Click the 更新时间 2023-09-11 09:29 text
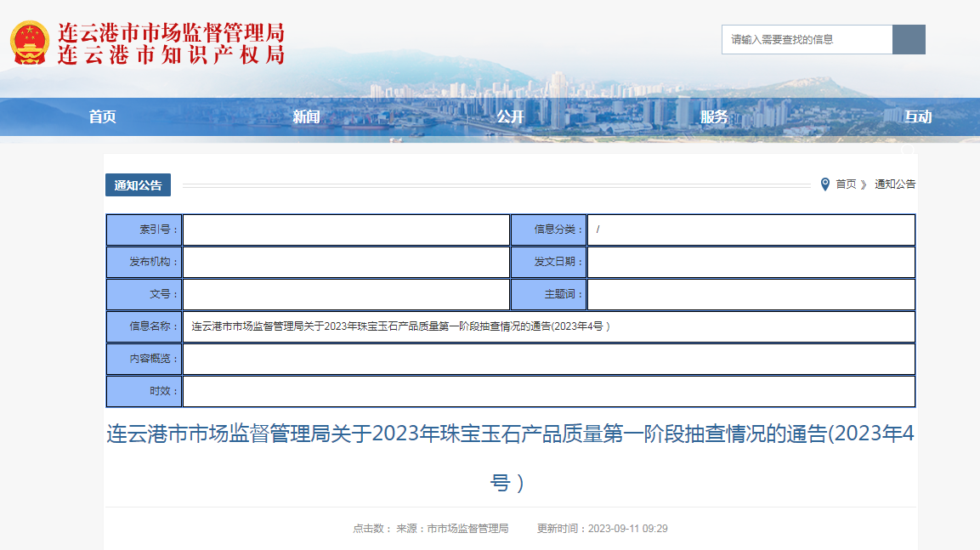 pyautogui.click(x=603, y=529)
